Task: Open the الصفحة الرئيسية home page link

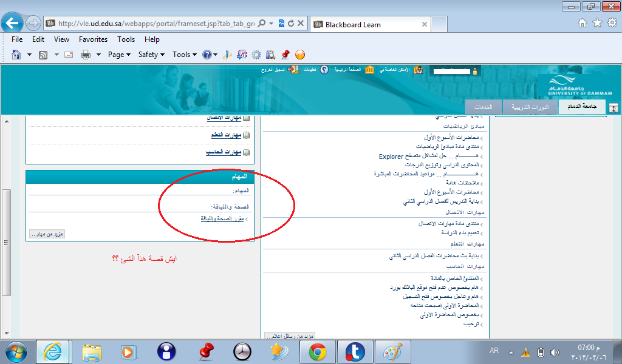Action: pyautogui.click(x=347, y=70)
